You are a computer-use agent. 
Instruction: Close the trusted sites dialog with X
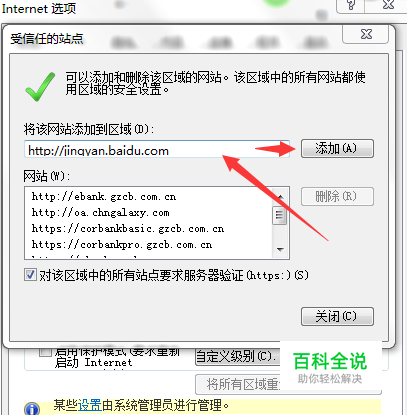point(366,34)
